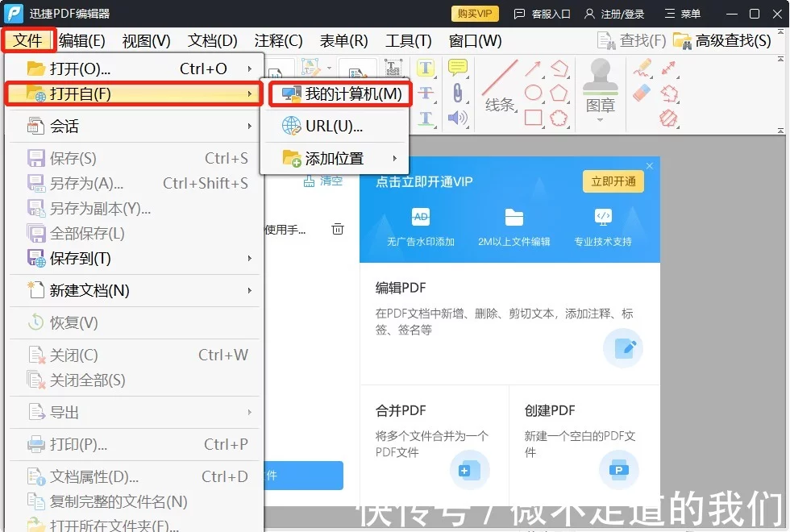Select the sound annotation speaker tool

point(458,118)
